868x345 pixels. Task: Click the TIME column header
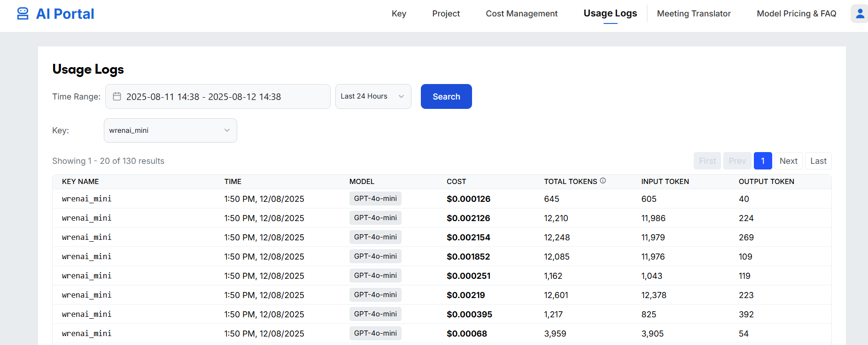pyautogui.click(x=232, y=182)
